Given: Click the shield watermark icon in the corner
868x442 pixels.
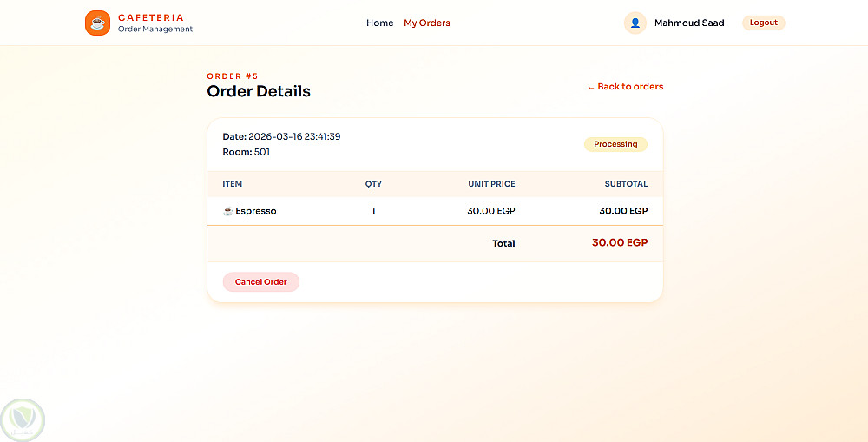Looking at the screenshot, I should (23, 420).
